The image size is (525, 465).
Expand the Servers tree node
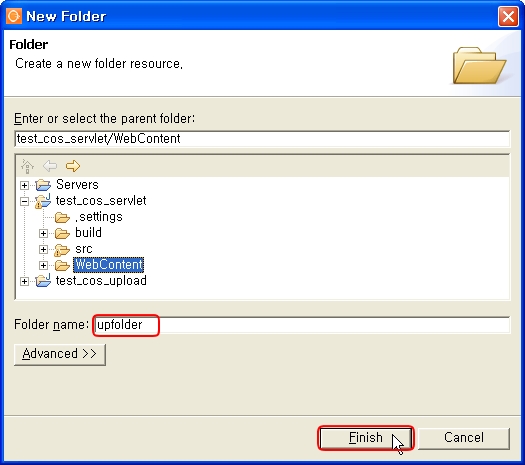point(24,185)
